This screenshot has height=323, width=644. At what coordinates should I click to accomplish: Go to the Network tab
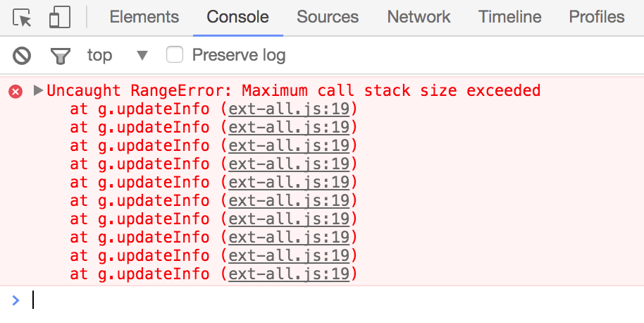click(x=419, y=17)
